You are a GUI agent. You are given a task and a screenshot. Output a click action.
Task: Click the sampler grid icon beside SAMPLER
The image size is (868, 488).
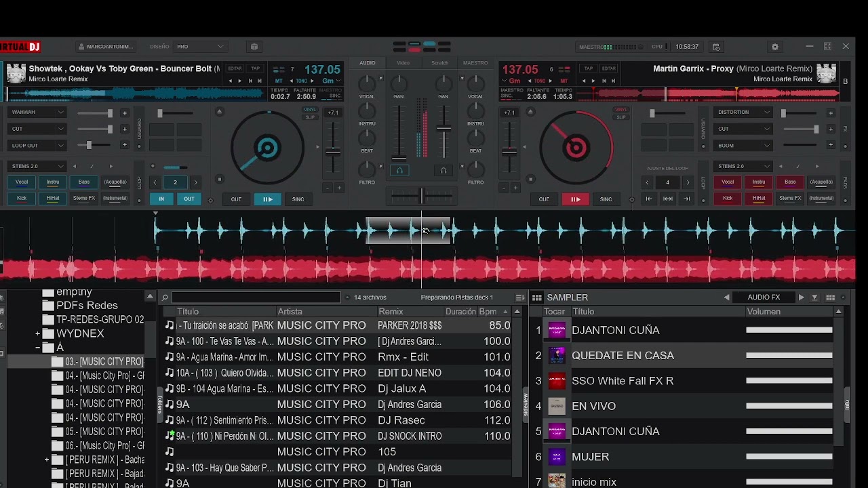coord(536,298)
